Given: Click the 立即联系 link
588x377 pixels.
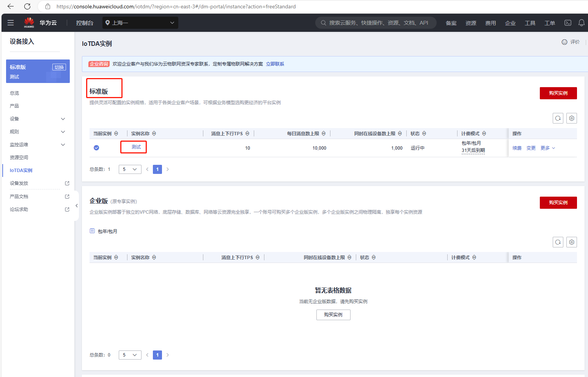Looking at the screenshot, I should [275, 64].
